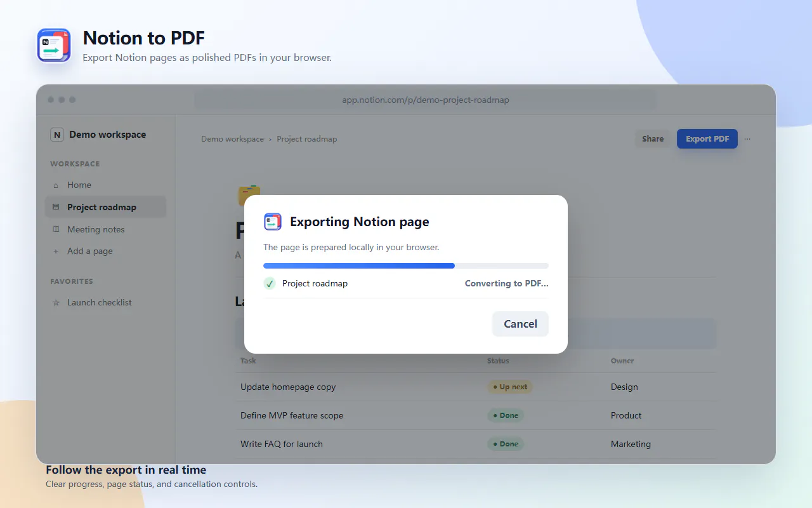
Task: Open Meeting notes page
Action: point(105,229)
